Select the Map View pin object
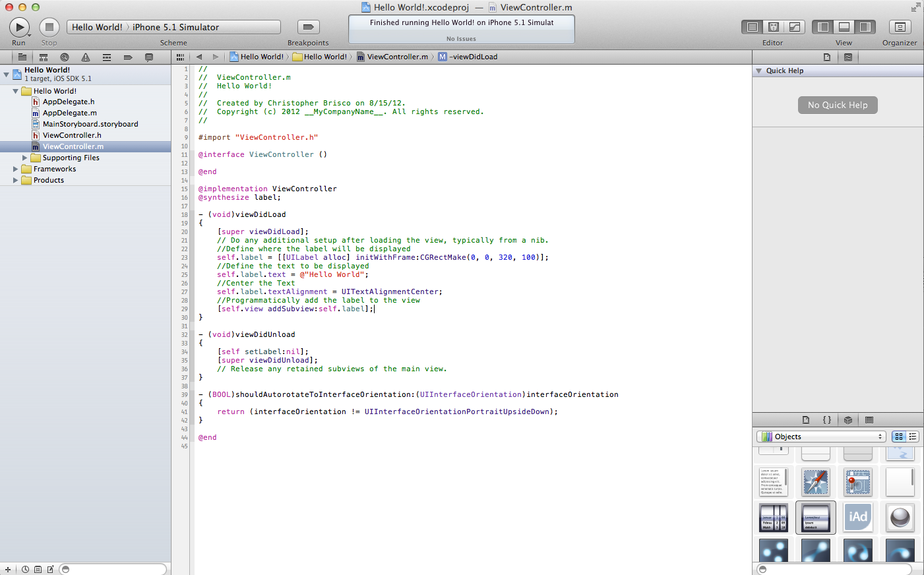This screenshot has height=575, width=924. pyautogui.click(x=858, y=482)
